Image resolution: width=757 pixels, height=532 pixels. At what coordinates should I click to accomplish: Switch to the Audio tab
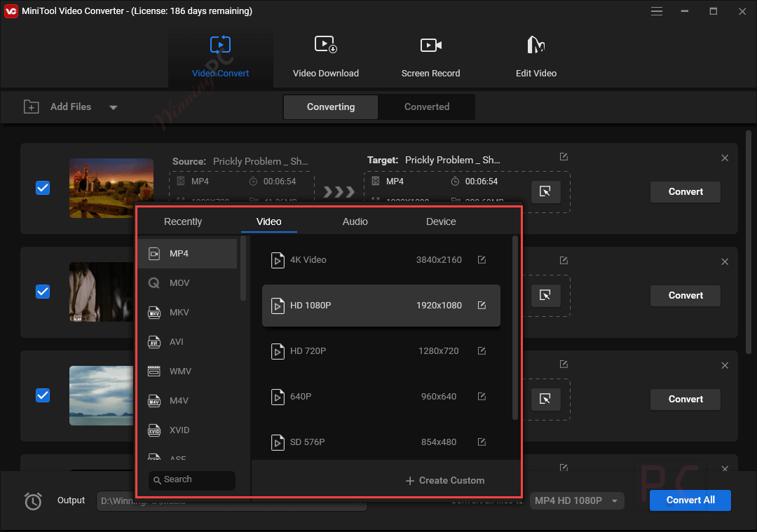pos(355,221)
